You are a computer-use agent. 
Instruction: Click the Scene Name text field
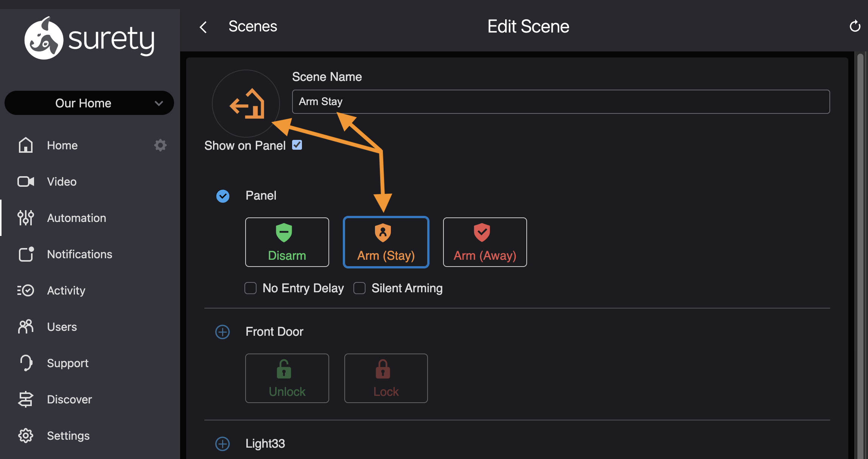(x=560, y=102)
